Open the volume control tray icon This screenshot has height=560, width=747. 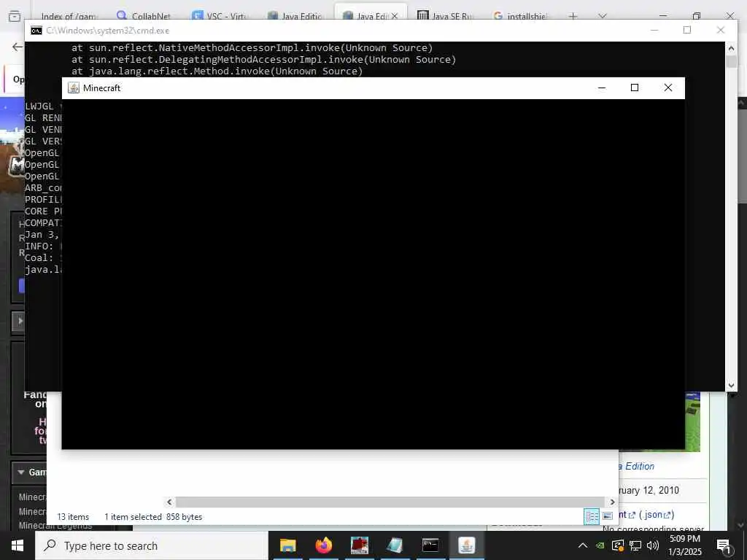(653, 545)
